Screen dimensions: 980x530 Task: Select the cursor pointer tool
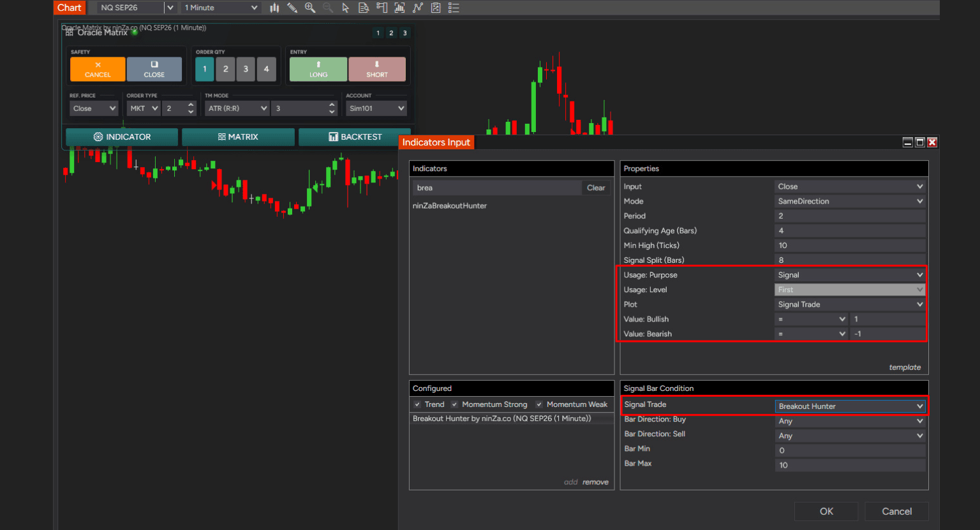point(346,8)
